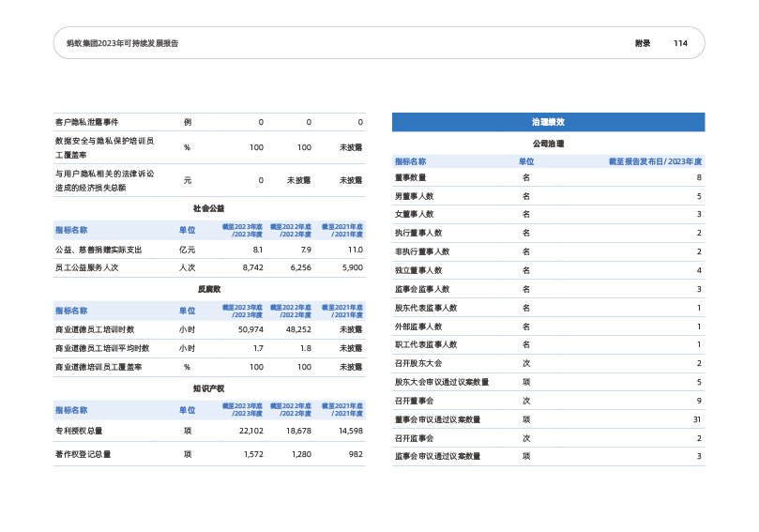Viewport: 759px width, 532px height.
Task: Click the 48,252 training hours cell
Action: (x=296, y=329)
